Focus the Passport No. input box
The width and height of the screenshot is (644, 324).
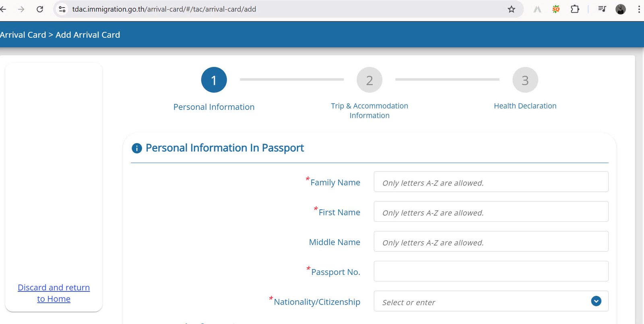pyautogui.click(x=491, y=271)
